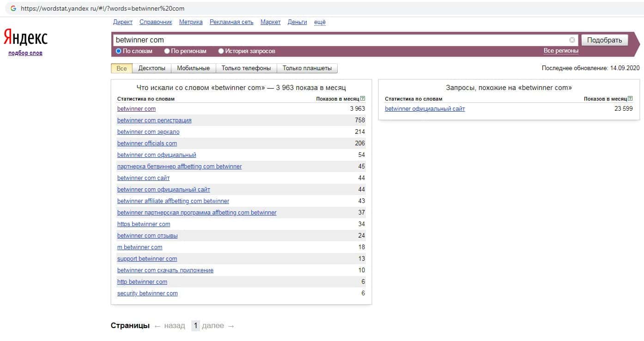Click help icon beside left 'Показов в месяц'
This screenshot has height=341, width=644.
click(363, 98)
